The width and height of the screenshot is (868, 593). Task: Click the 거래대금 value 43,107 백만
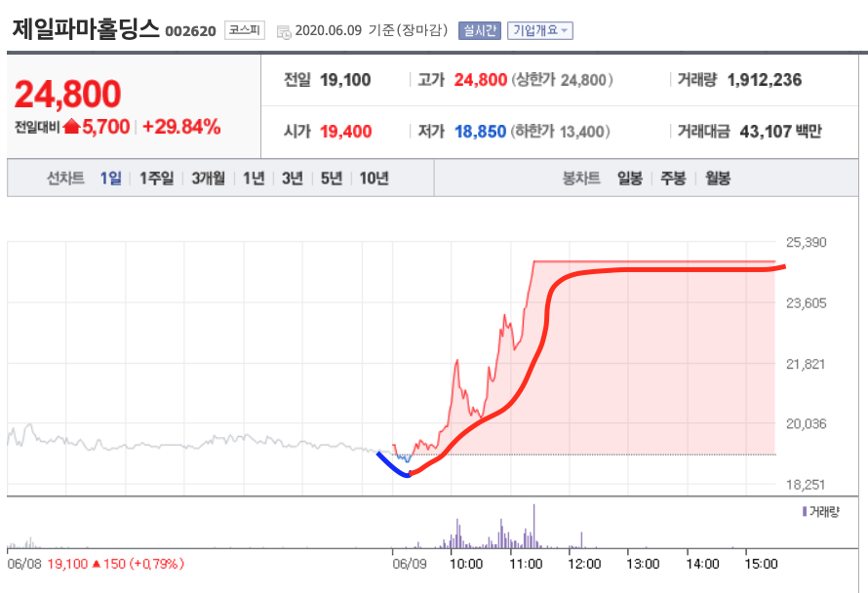(780, 132)
